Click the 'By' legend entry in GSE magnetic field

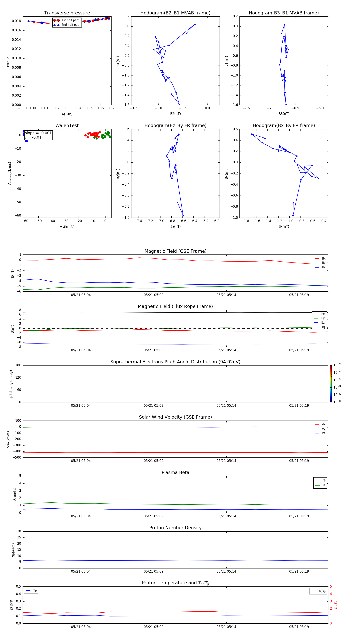[x=320, y=263]
